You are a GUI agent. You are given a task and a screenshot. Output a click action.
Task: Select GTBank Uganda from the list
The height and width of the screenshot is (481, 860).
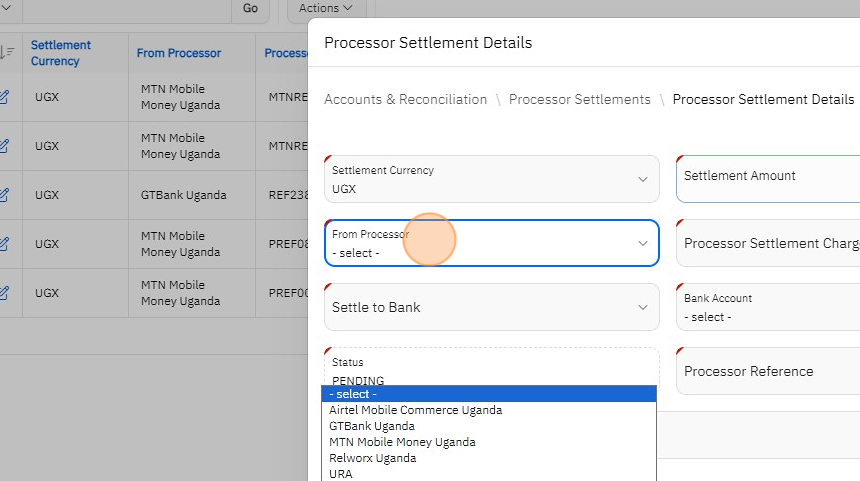(x=372, y=426)
